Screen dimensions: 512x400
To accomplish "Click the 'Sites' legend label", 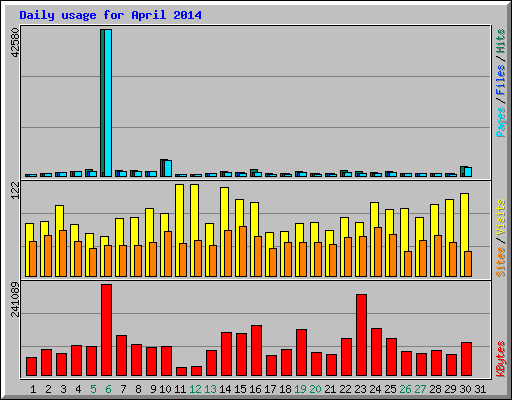I will click(501, 262).
